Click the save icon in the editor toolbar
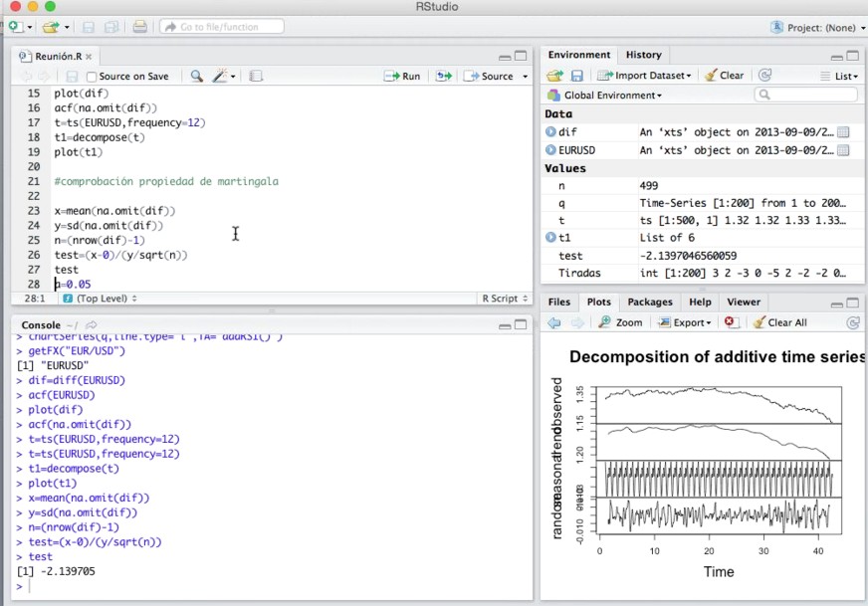 72,77
